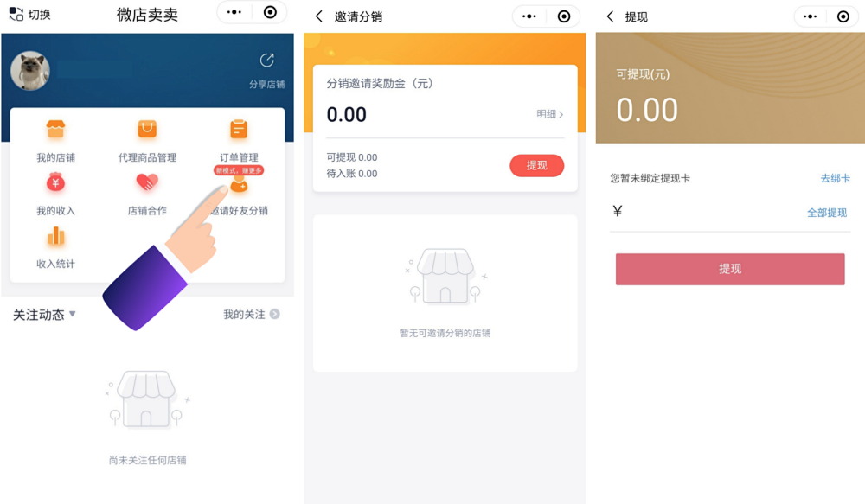Viewport: 865px width, 504px height.
Task: Open 收入统计 bar chart icon
Action: 55,236
